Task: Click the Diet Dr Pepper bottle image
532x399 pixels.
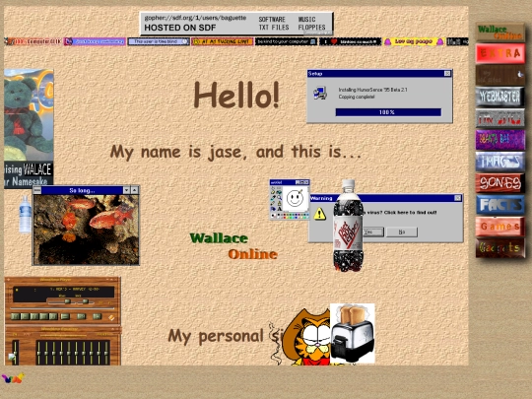Action: [x=348, y=226]
